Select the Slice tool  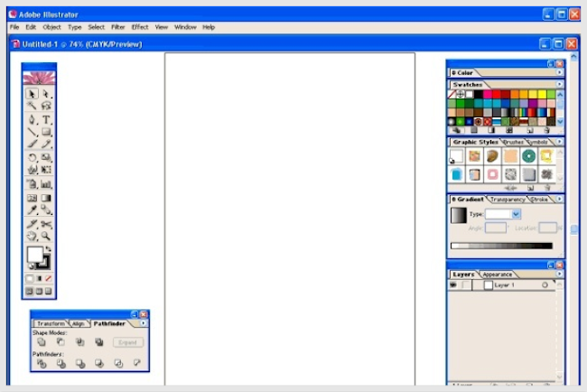[32, 224]
